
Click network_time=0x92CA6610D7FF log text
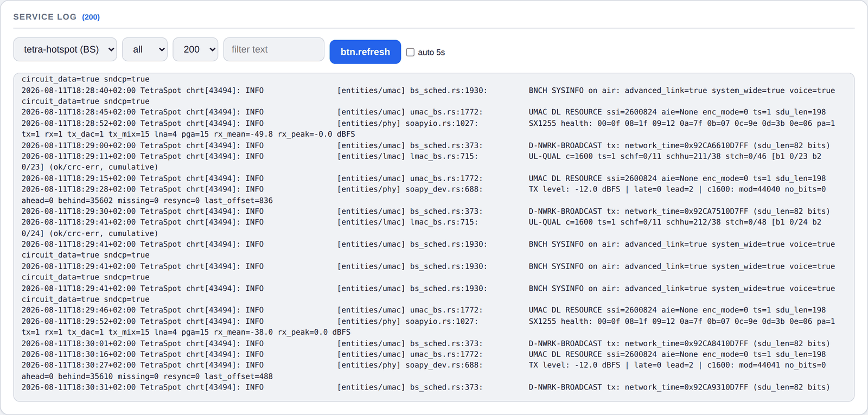(x=686, y=145)
